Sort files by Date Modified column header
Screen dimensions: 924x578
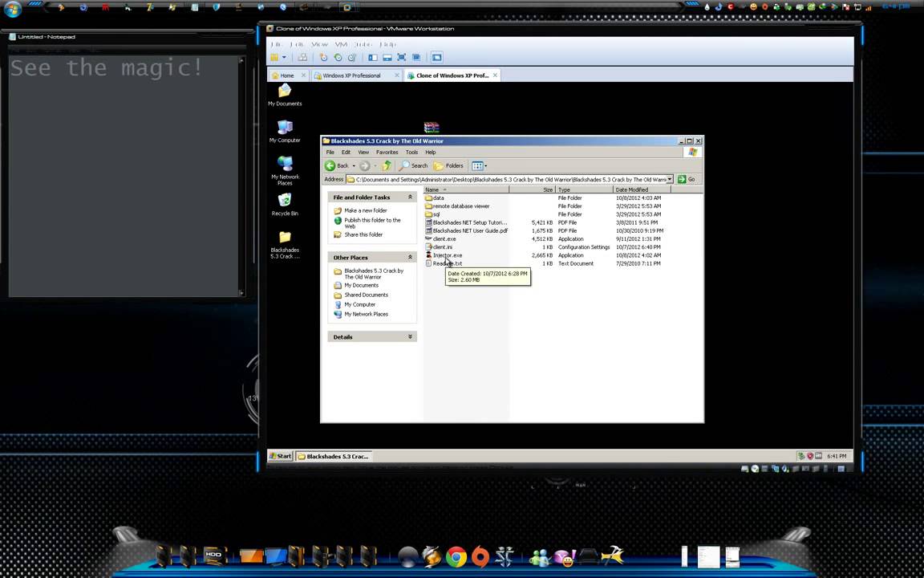point(642,190)
